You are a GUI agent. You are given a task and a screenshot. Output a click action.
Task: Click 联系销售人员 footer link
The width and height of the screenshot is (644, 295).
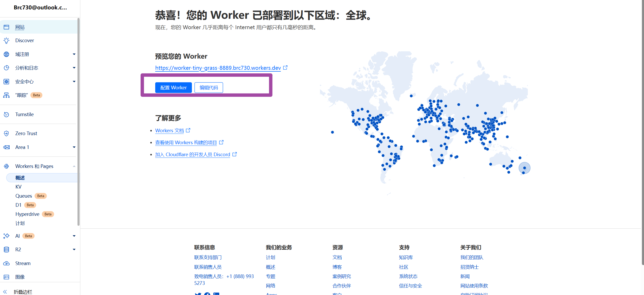tap(208, 267)
